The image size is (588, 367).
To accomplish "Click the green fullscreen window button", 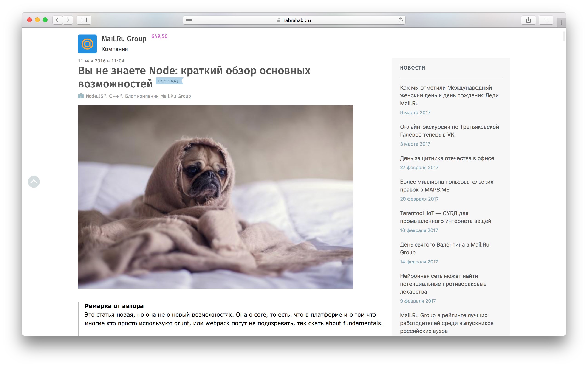I will coord(45,20).
